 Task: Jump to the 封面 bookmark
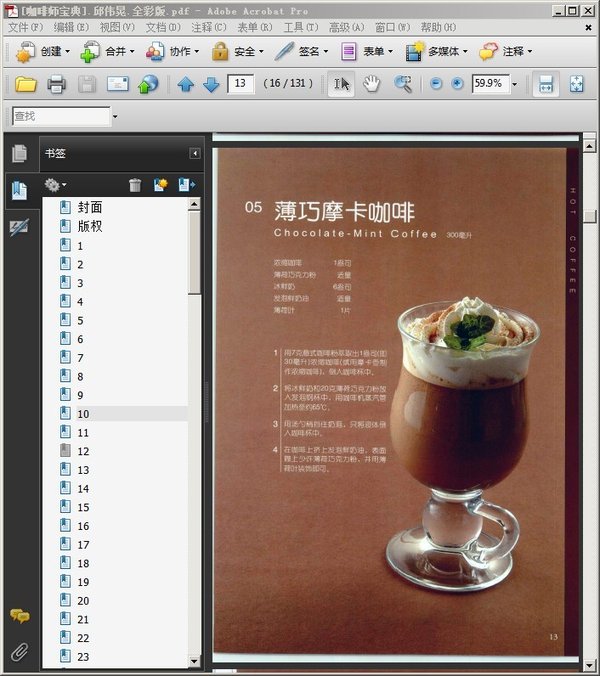tap(90, 207)
